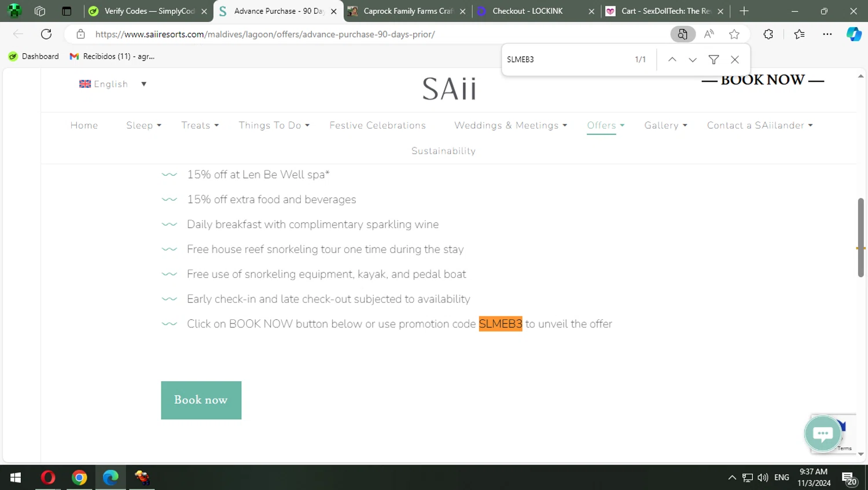The width and height of the screenshot is (868, 490).
Task: Expand the Things To Do menu
Action: click(x=274, y=126)
